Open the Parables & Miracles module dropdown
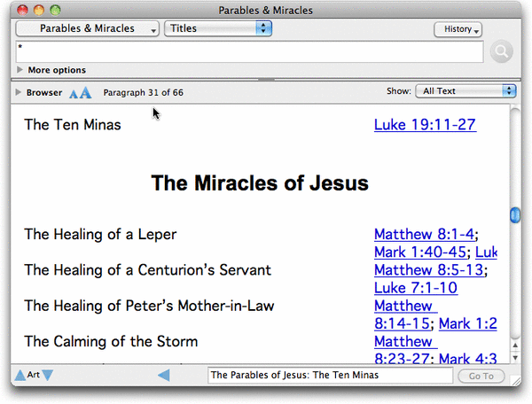Viewport: 532px width, 404px height. coord(88,29)
